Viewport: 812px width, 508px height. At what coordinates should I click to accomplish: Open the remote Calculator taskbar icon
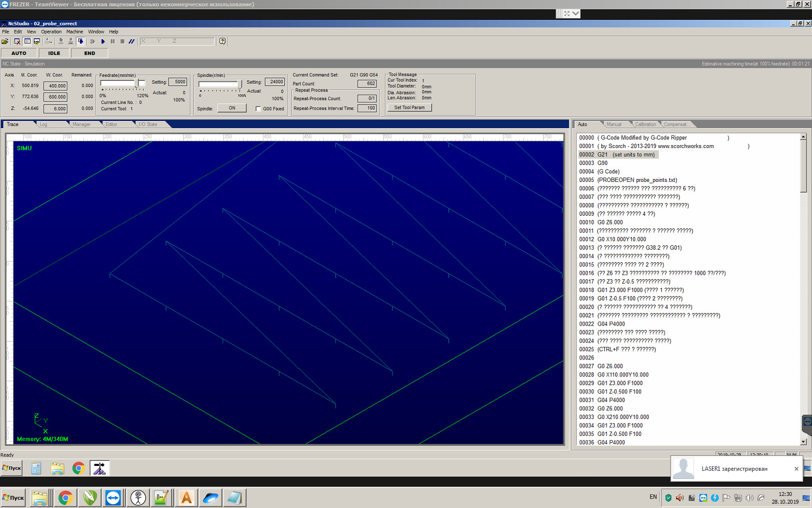[x=36, y=468]
